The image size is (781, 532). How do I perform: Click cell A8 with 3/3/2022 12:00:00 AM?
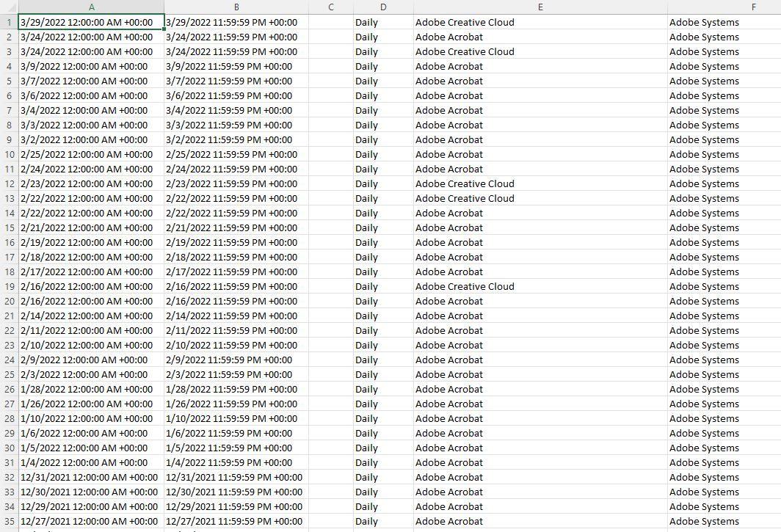coord(91,125)
